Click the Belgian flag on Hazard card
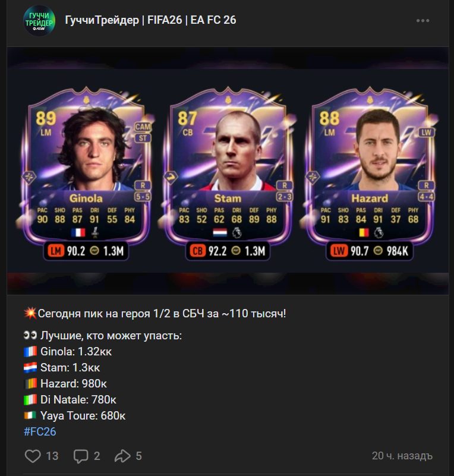Image resolution: width=454 pixels, height=476 pixels. [364, 232]
